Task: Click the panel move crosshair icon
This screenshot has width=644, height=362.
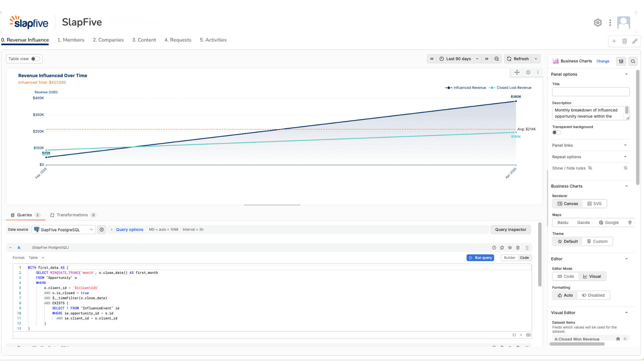Action: pyautogui.click(x=517, y=72)
